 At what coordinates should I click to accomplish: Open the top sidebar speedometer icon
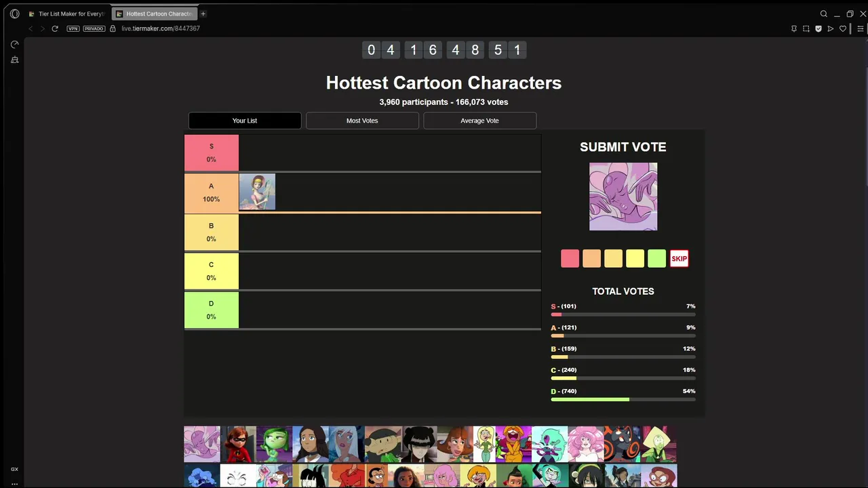(x=14, y=45)
